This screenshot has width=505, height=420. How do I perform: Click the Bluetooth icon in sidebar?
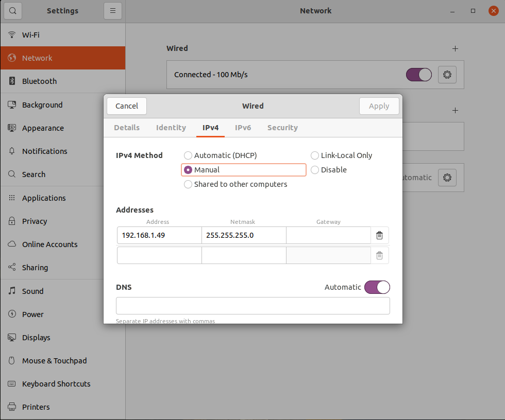pyautogui.click(x=12, y=81)
